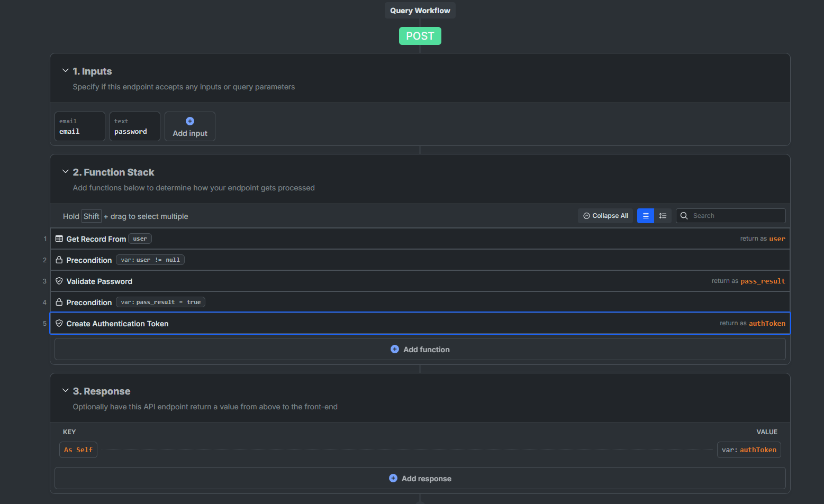Select the POST method badge

click(420, 36)
